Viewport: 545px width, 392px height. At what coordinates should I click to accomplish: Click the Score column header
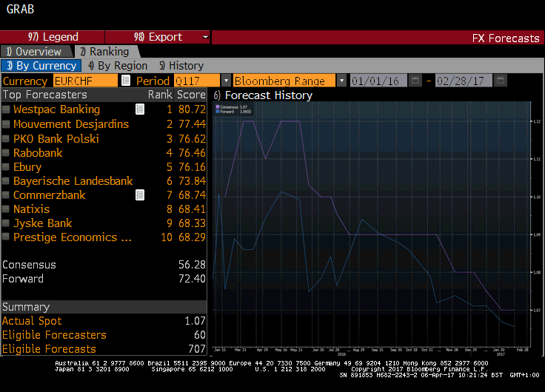click(191, 95)
